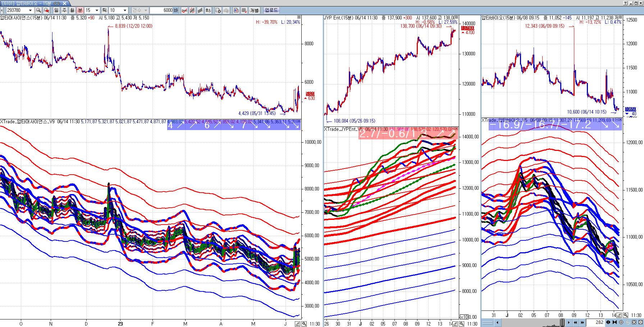Click the up-down arrows toolbar icon
Screen dimensions: 644x327
tap(208, 10)
